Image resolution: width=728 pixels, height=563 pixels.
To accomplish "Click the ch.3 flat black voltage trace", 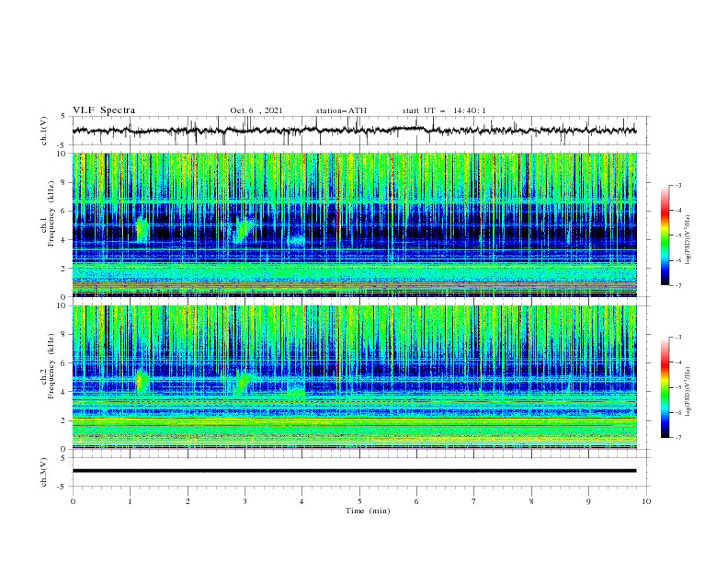I will tap(354, 471).
